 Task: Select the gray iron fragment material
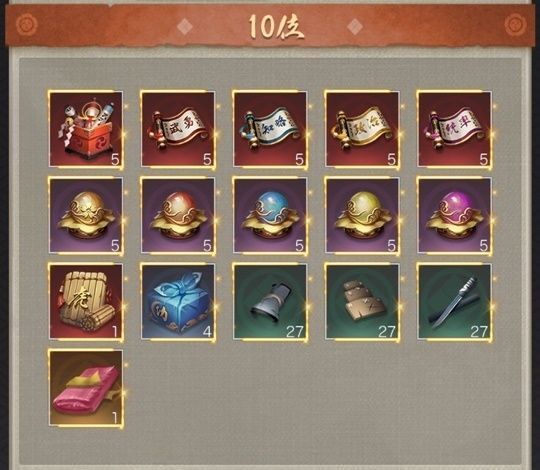pos(270,302)
